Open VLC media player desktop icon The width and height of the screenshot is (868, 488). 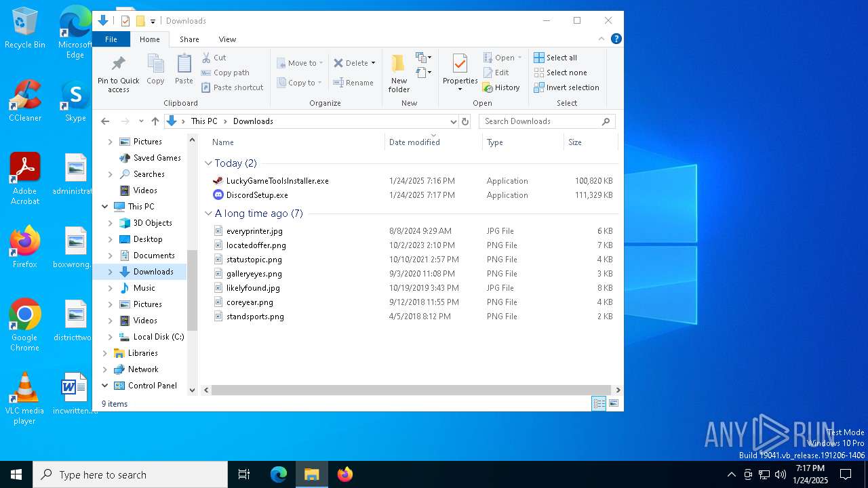coord(25,399)
